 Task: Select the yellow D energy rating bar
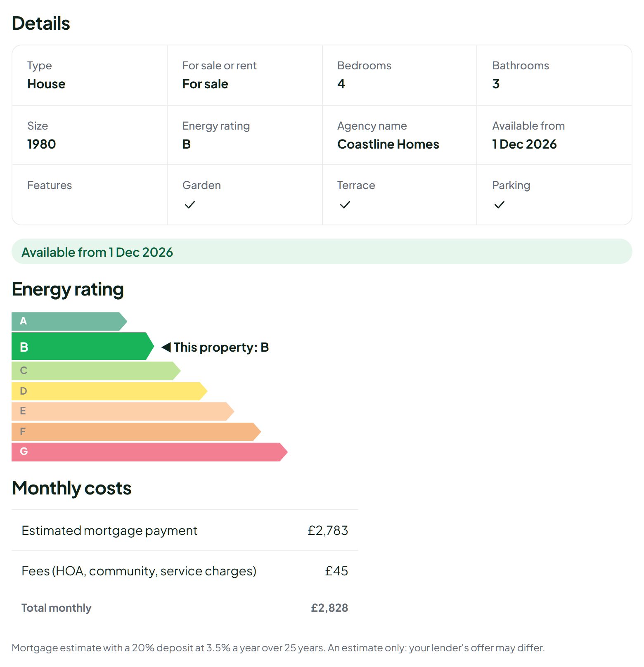tap(109, 391)
